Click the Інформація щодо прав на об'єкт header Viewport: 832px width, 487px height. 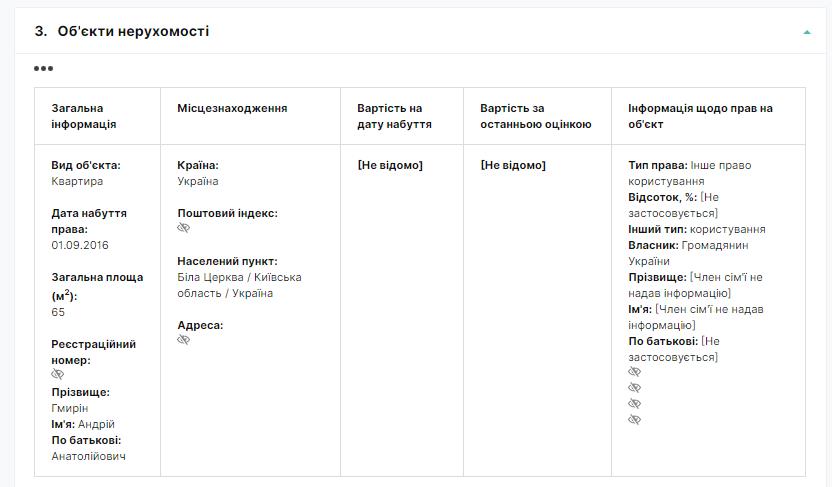[700, 116]
